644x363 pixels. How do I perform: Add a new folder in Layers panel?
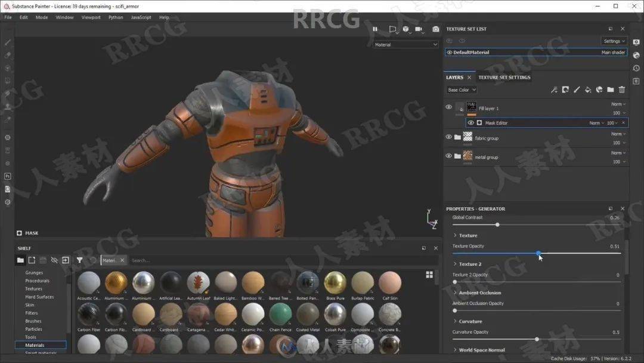click(x=611, y=90)
